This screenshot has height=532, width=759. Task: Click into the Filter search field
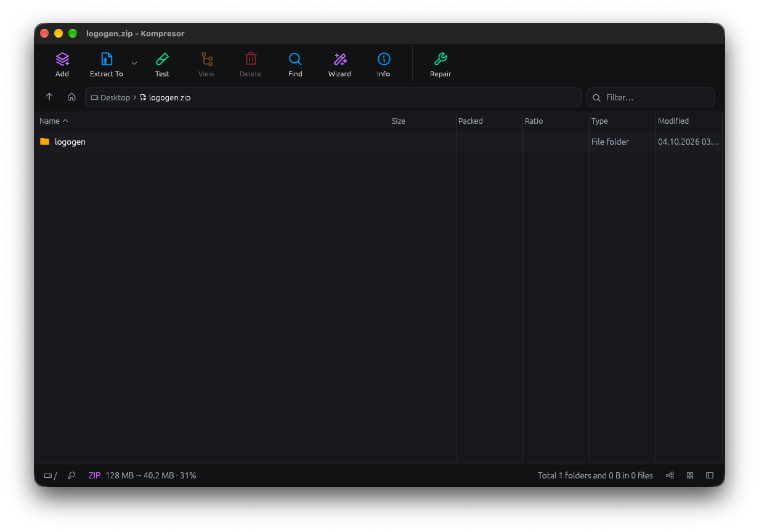click(x=651, y=97)
